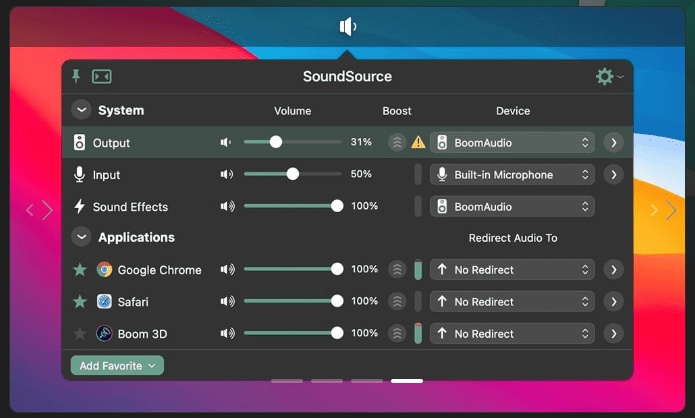Click the Device column header
The height and width of the screenshot is (418, 695).
coord(513,111)
